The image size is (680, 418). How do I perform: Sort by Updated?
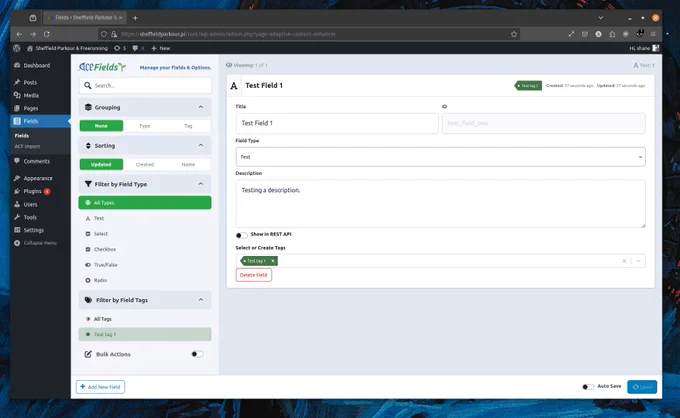click(101, 164)
